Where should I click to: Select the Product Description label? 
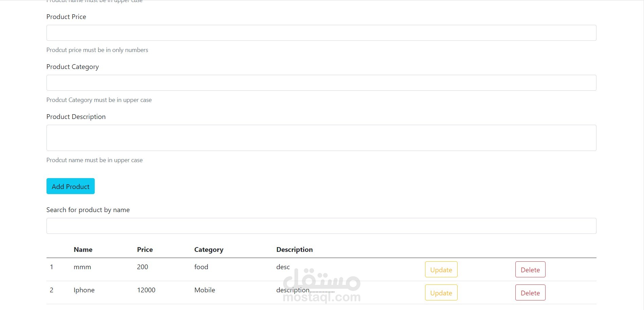click(x=76, y=117)
